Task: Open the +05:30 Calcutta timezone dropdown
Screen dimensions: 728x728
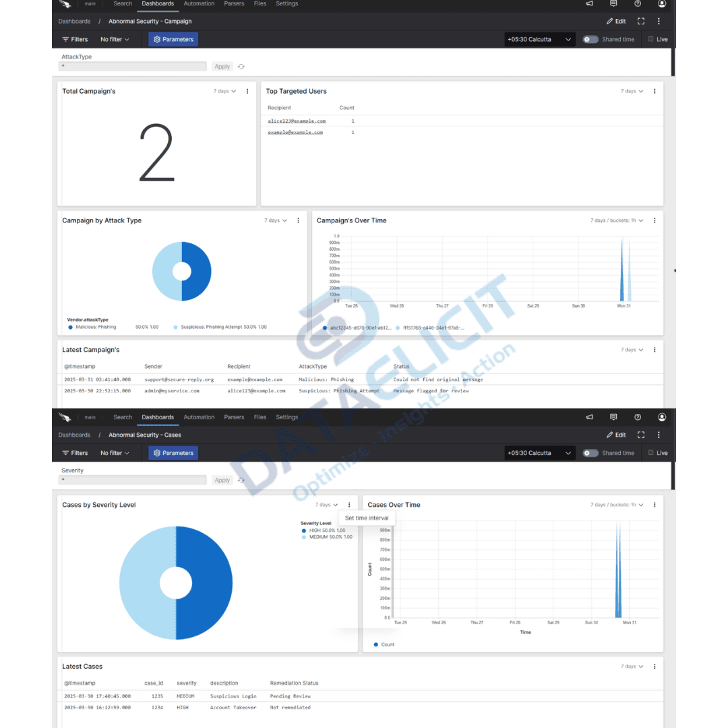Action: [538, 39]
